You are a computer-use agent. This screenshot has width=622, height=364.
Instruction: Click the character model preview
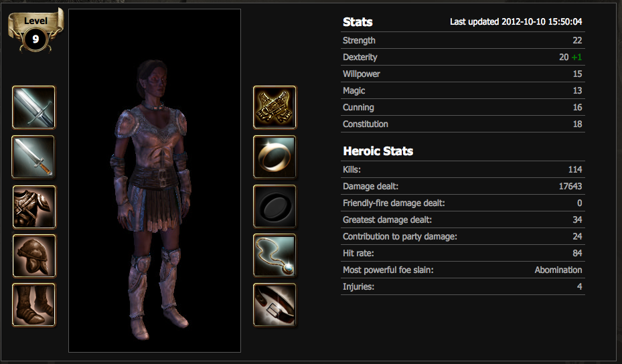[155, 181]
